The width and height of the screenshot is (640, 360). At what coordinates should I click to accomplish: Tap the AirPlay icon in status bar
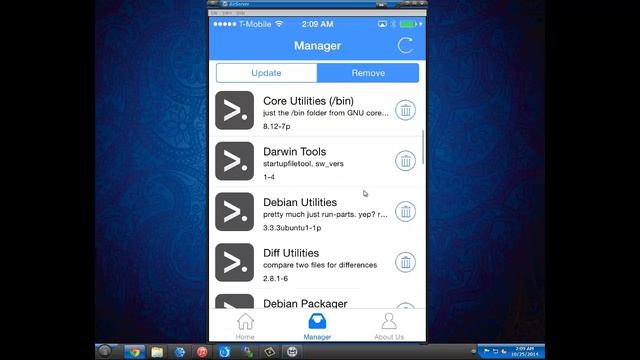click(382, 24)
